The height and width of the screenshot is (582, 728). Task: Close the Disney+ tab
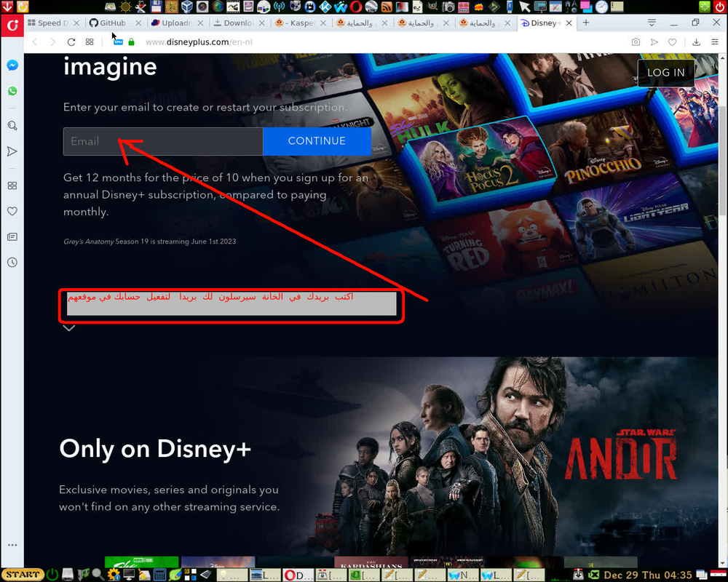click(569, 23)
